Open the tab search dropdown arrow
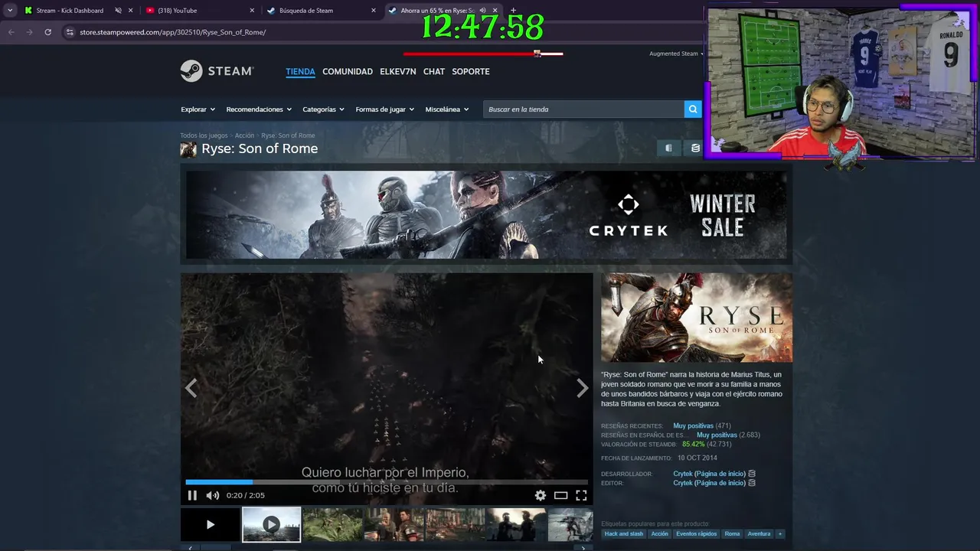This screenshot has height=551, width=980. tap(9, 10)
